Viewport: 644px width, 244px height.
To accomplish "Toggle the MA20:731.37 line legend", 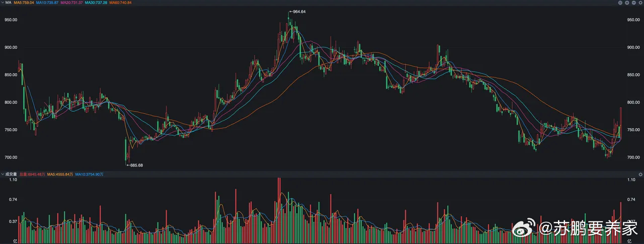I will point(71,3).
